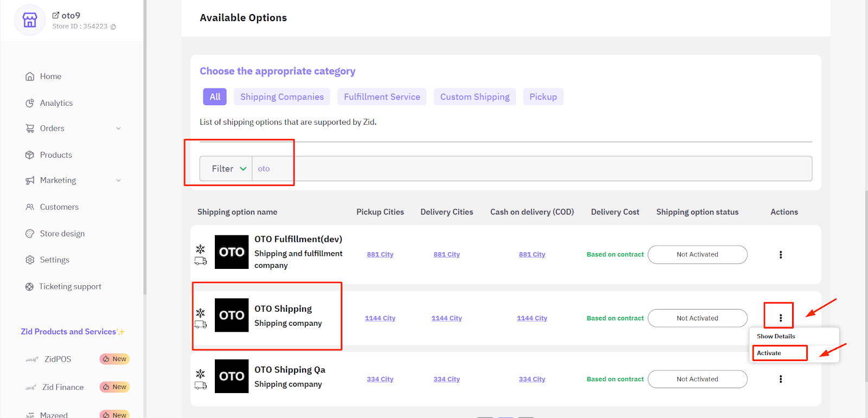Image resolution: width=868 pixels, height=418 pixels.
Task: Open Analytics in the sidebar
Action: click(56, 103)
